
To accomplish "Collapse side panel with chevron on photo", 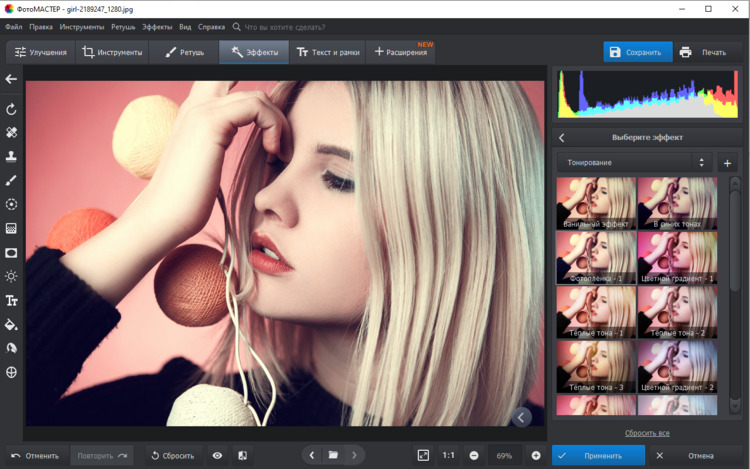I will point(521,417).
